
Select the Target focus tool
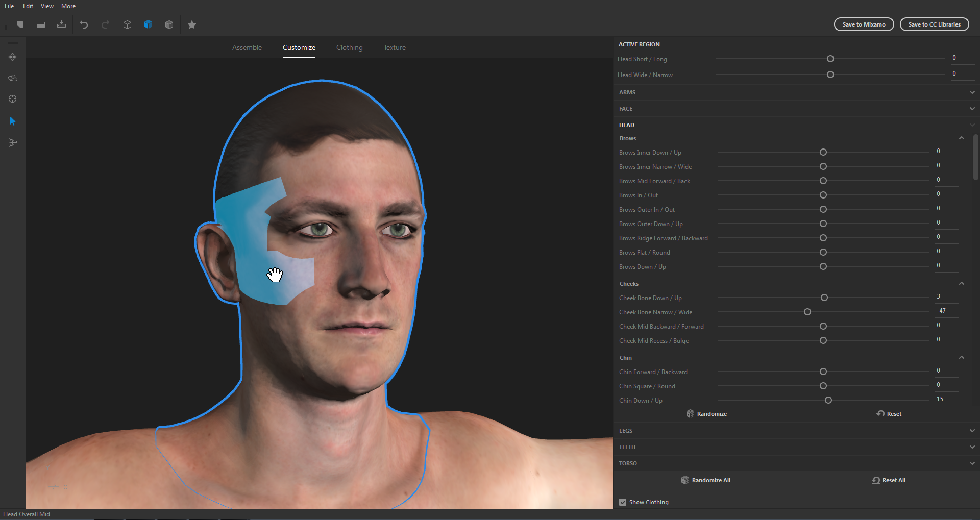[x=12, y=99]
